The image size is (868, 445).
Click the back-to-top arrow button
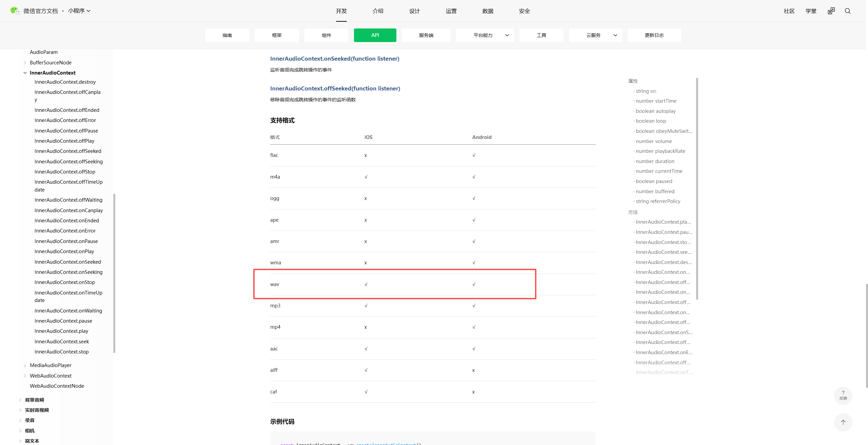tap(843, 422)
